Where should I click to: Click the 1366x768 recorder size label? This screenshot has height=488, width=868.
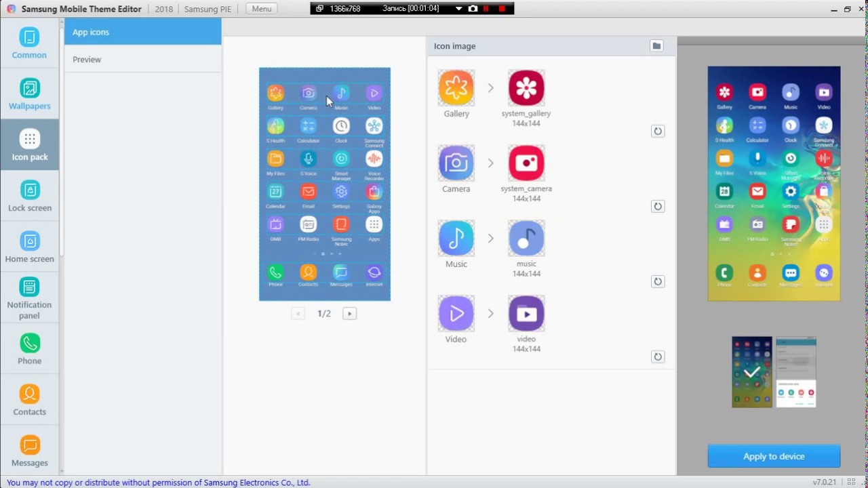click(344, 9)
